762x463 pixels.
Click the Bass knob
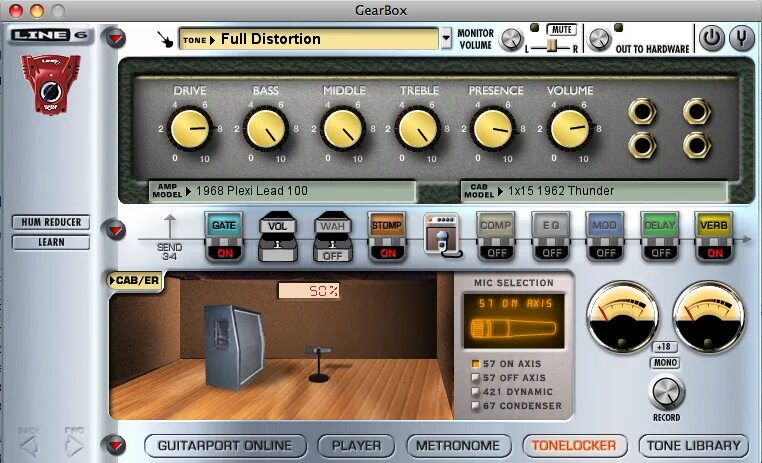point(265,129)
